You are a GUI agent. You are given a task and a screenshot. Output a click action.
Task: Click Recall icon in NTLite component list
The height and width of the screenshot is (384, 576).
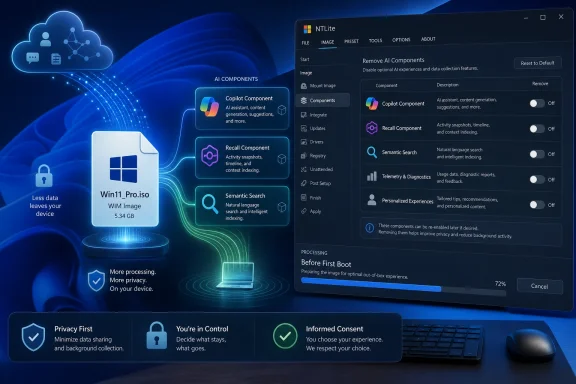point(372,128)
